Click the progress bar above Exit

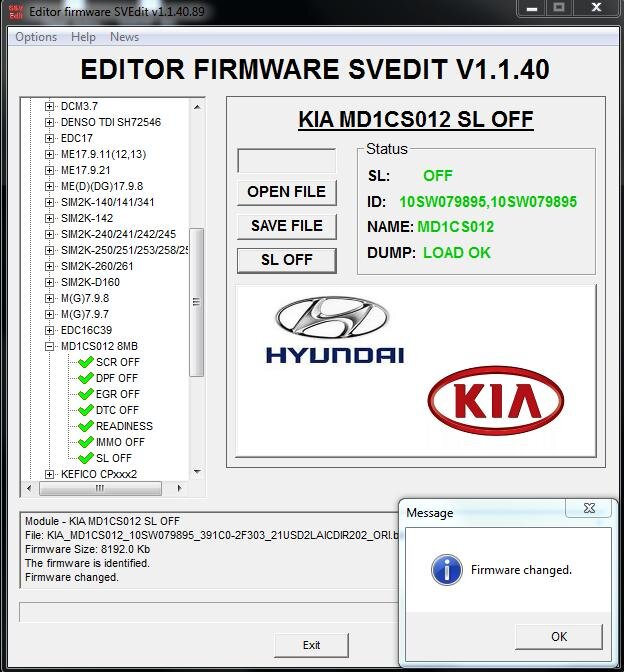[x=210, y=612]
